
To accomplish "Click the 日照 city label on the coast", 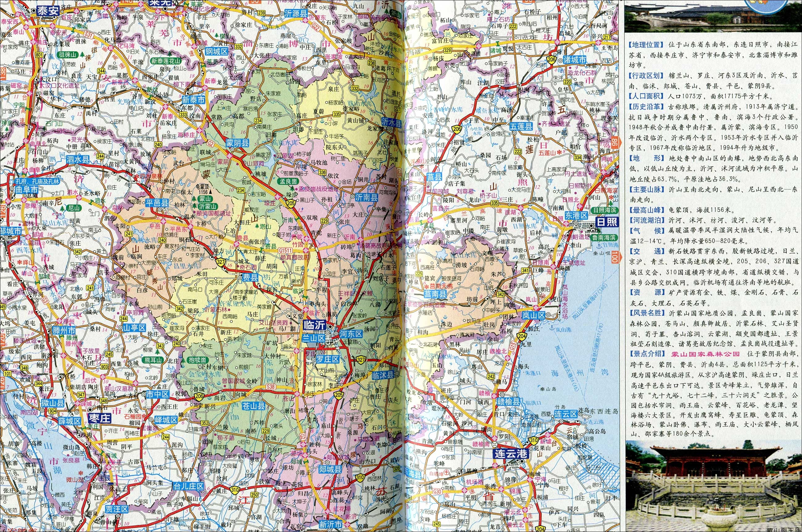I will coord(607,222).
